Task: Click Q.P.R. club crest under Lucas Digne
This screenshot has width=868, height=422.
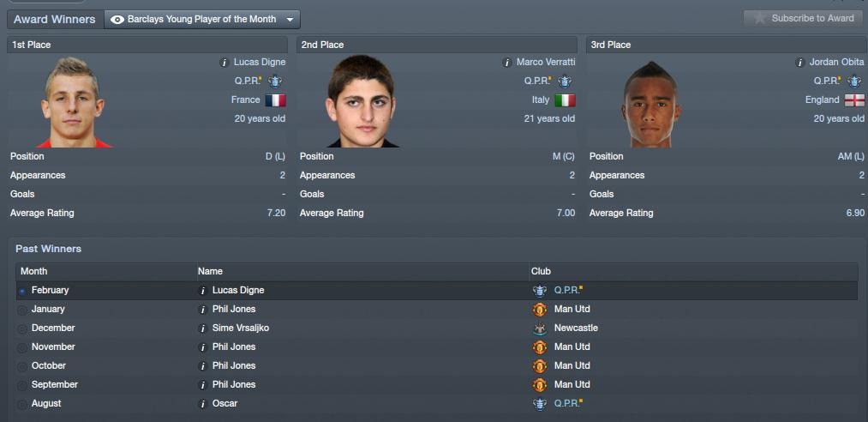Action: click(x=275, y=81)
